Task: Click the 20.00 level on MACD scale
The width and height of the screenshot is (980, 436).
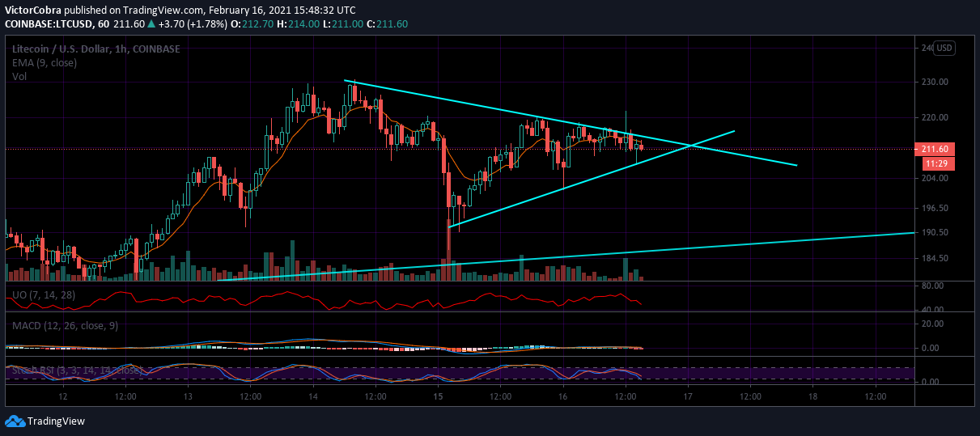Action: coord(932,324)
